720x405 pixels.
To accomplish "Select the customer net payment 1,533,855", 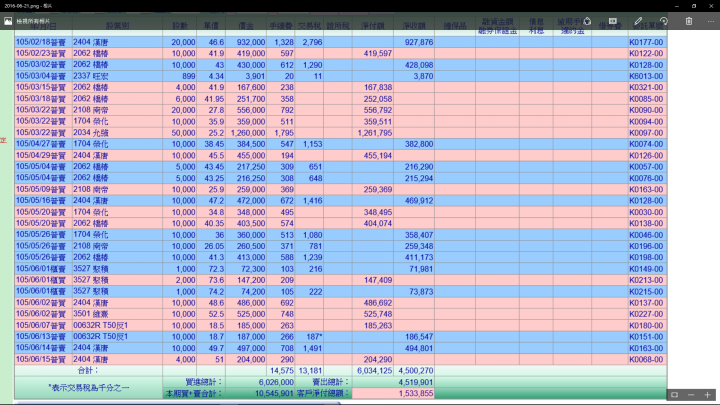I will click(416, 394).
